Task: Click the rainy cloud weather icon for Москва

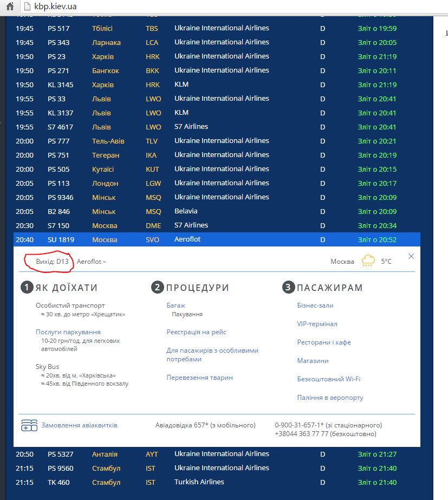Action: (x=368, y=261)
